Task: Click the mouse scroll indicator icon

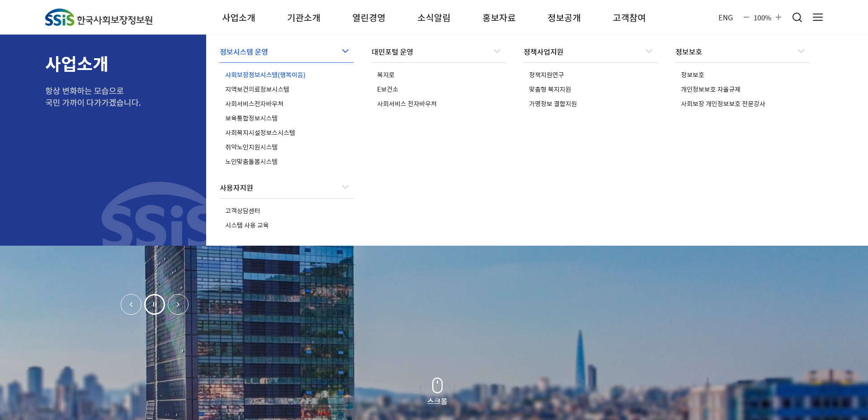Action: (x=437, y=386)
